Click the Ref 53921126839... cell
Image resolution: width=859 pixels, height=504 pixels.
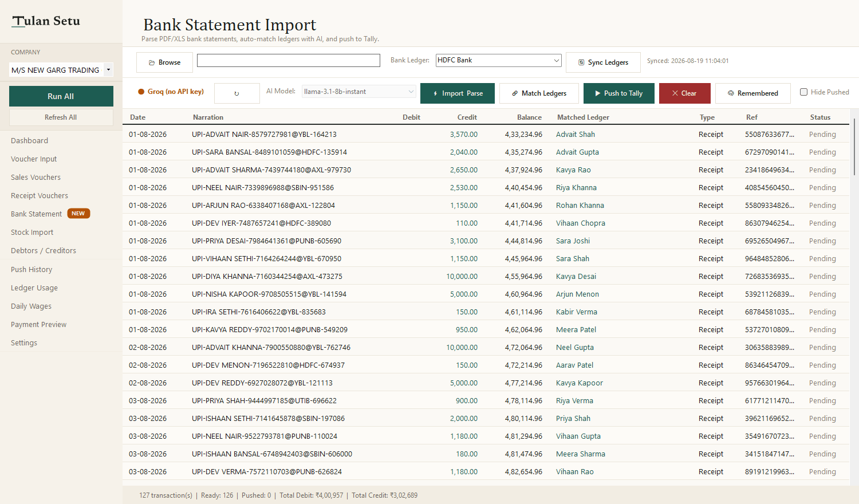click(770, 294)
